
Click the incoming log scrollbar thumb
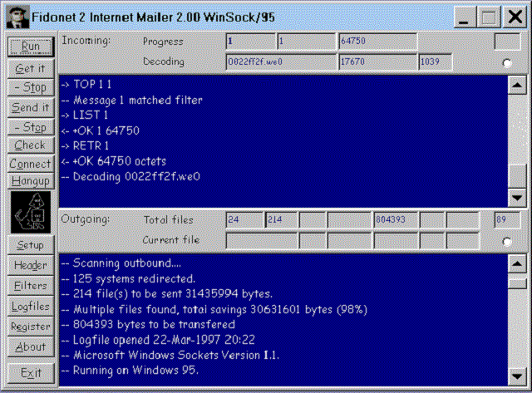tap(517, 176)
